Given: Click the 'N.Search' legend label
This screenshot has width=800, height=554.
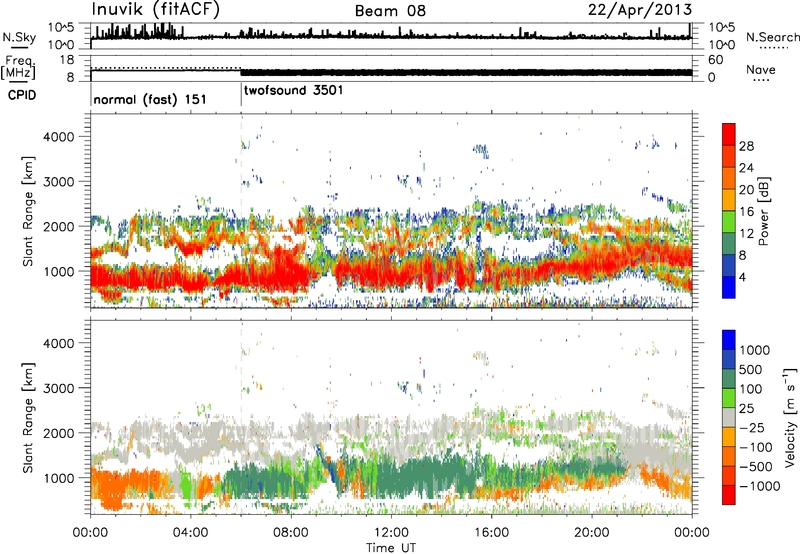Looking at the screenshot, I should [773, 37].
